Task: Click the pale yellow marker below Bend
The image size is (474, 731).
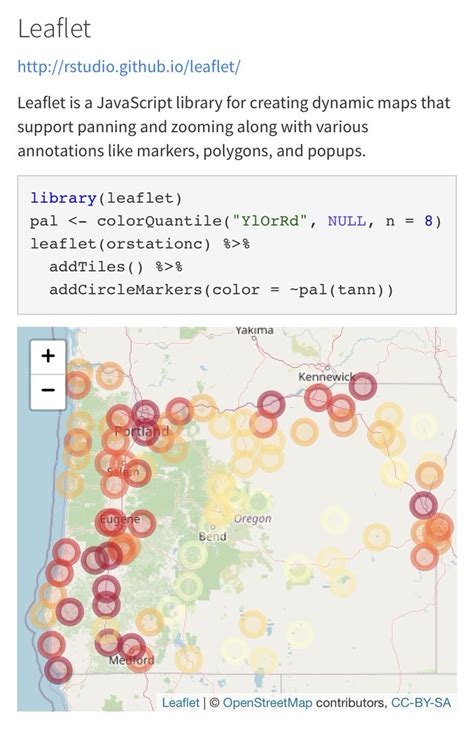Action: pos(192,555)
